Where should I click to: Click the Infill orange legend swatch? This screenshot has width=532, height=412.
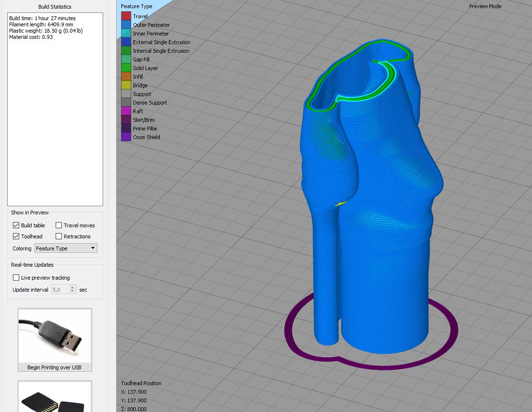126,77
